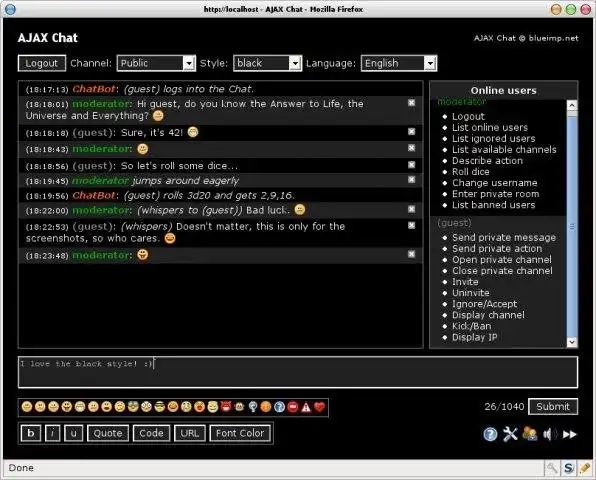The width and height of the screenshot is (596, 480).
Task: Choose "Ignore/Accept" for guest
Action: pyautogui.click(x=485, y=304)
